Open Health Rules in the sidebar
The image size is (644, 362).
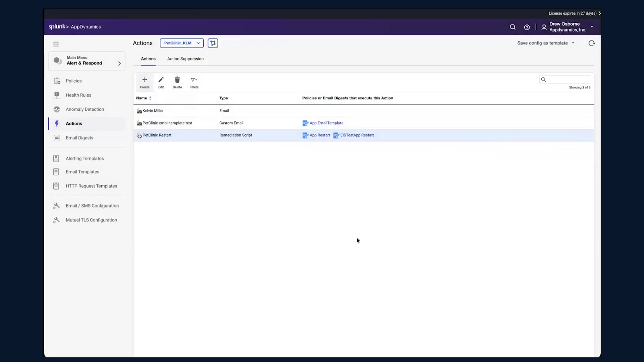tap(78, 95)
